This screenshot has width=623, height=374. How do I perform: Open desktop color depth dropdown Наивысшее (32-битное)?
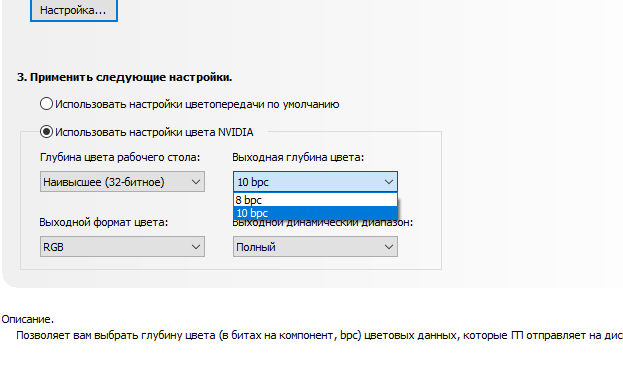click(122, 182)
